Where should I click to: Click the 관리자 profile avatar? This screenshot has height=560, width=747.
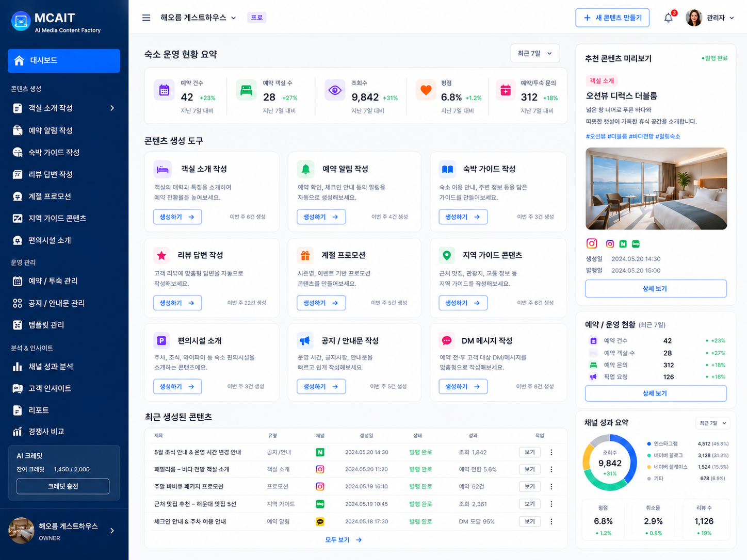tap(694, 18)
